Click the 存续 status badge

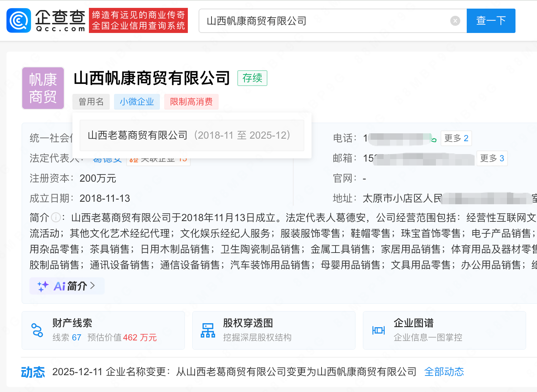[252, 78]
